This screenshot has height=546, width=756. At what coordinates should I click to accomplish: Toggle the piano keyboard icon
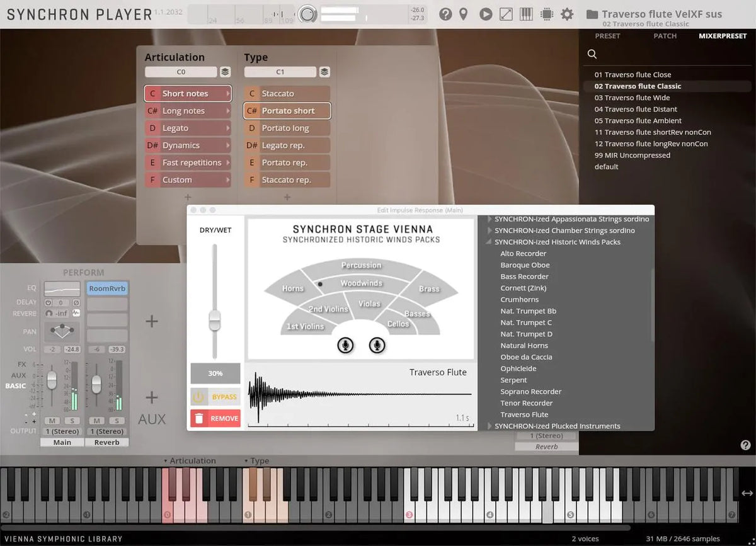coord(526,14)
